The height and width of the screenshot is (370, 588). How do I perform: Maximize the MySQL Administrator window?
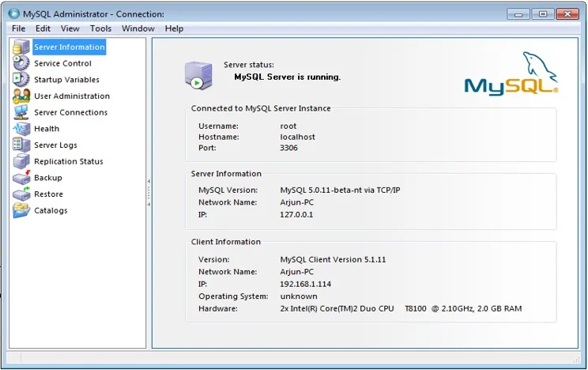coord(543,14)
